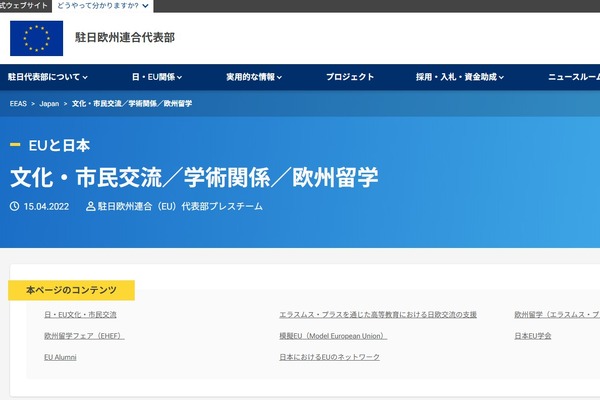This screenshot has width=600, height=400.
Task: Open the 日本EU学会 link
Action: (533, 336)
